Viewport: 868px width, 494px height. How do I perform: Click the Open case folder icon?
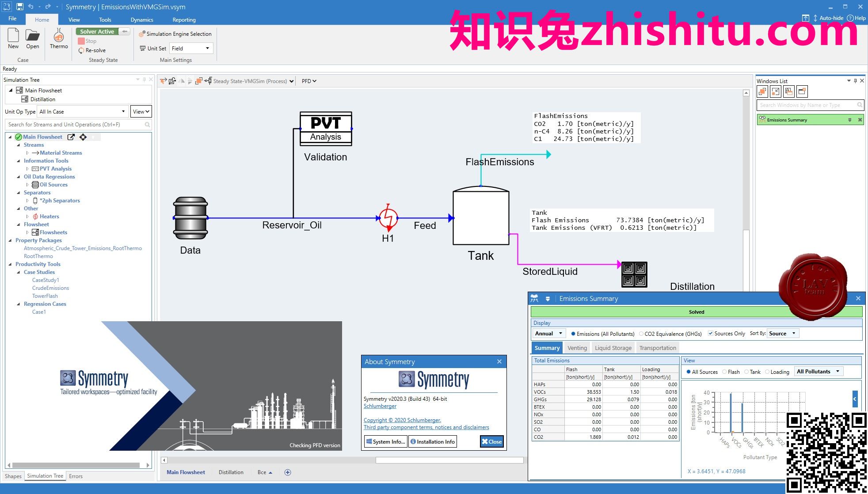[x=32, y=35]
